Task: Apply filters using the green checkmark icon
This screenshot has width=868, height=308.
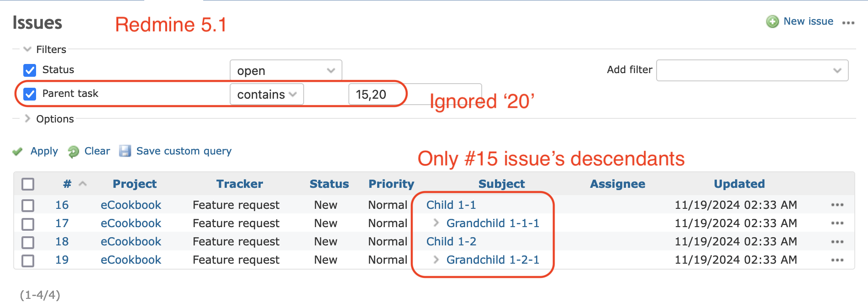Action: [17, 151]
